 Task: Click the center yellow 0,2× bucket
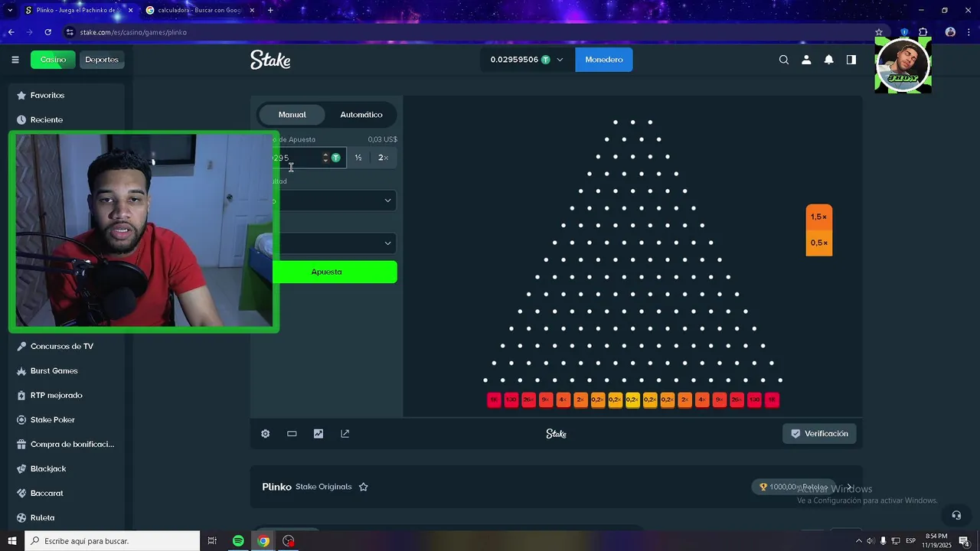[632, 399]
